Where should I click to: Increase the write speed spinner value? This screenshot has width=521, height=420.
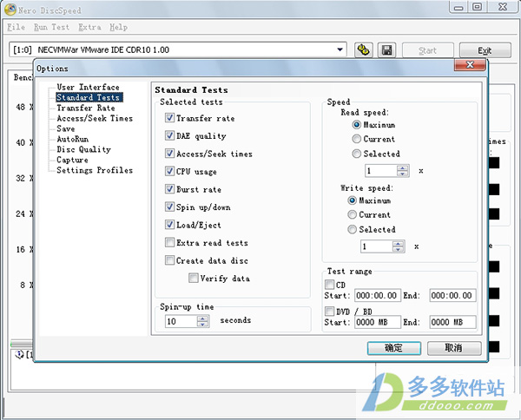pos(398,244)
